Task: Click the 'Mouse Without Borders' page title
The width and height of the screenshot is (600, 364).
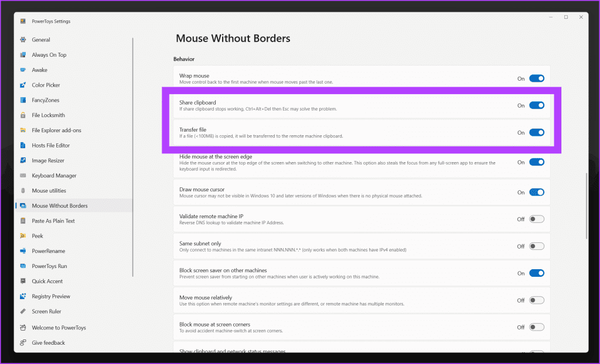Action: [233, 38]
